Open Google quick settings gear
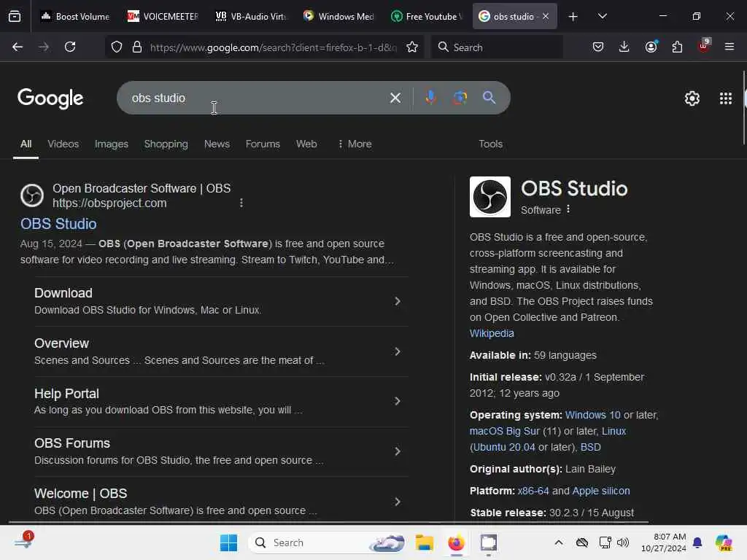 coord(692,98)
